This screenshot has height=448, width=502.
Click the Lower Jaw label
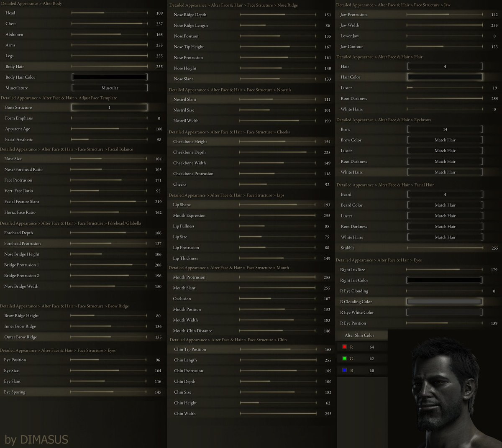[350, 36]
